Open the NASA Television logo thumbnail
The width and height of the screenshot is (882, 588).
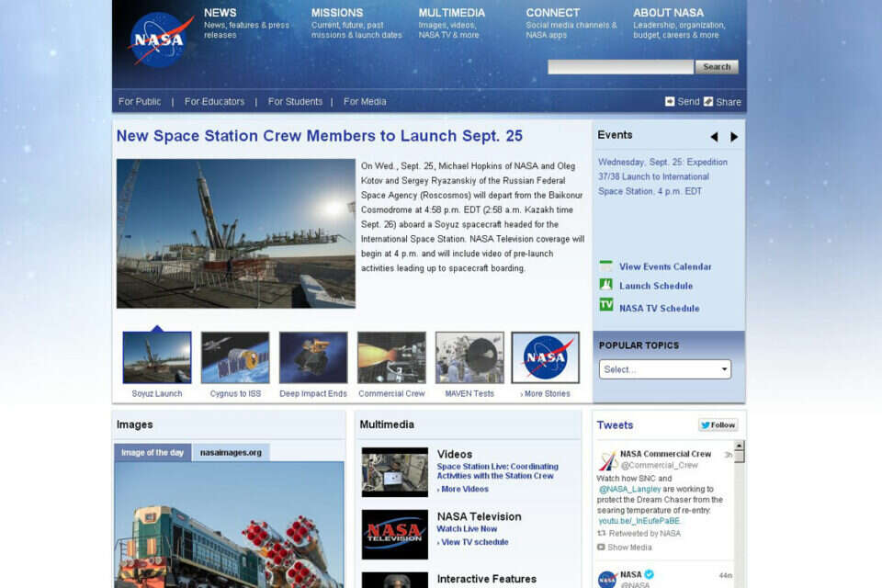[x=395, y=534]
